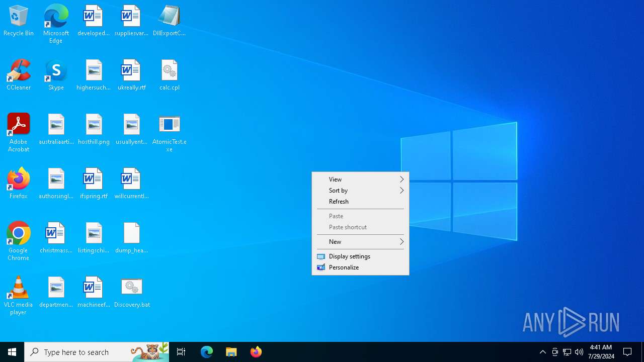Select the Adobe Acrobat desktop shortcut
The width and height of the screenshot is (644, 362).
[19, 133]
